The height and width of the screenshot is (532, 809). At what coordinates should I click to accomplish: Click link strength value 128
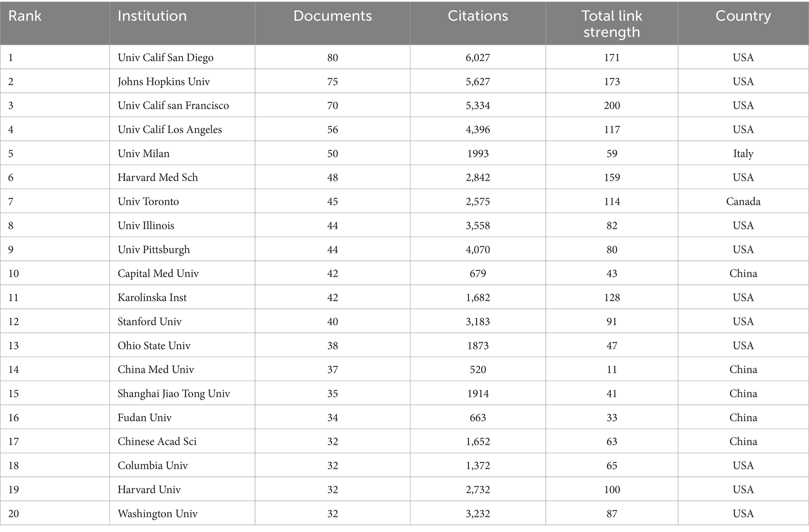pyautogui.click(x=612, y=297)
